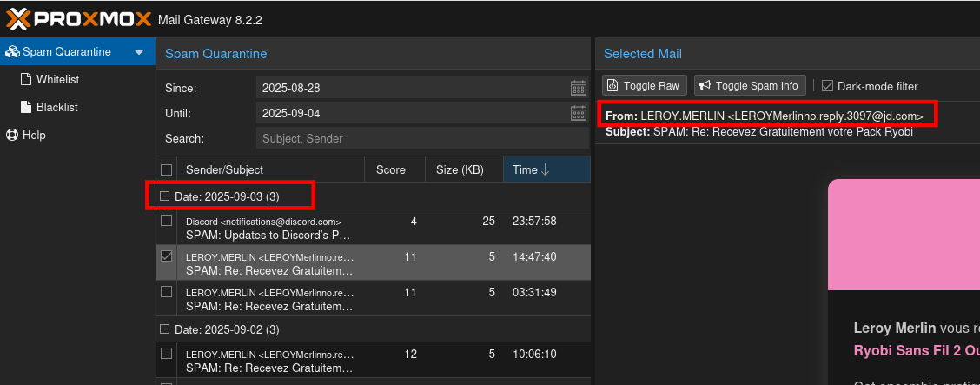This screenshot has width=980, height=385.
Task: Open the Blacklist menu item
Action: (56, 107)
